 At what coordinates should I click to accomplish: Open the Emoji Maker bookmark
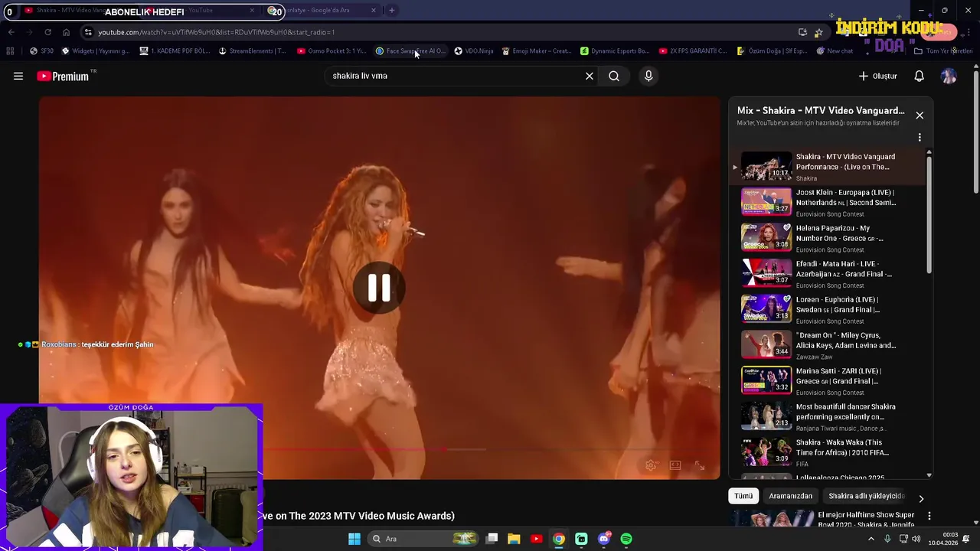click(537, 51)
